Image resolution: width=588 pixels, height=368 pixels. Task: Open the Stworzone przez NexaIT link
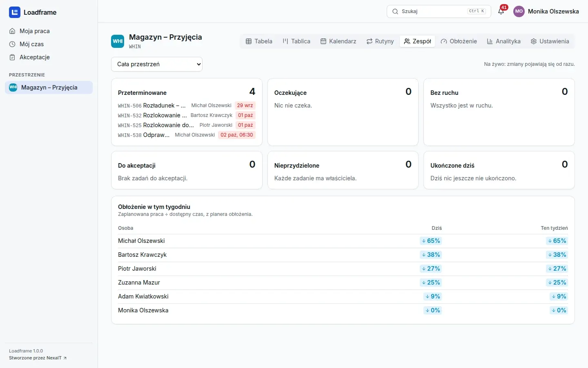tap(38, 358)
